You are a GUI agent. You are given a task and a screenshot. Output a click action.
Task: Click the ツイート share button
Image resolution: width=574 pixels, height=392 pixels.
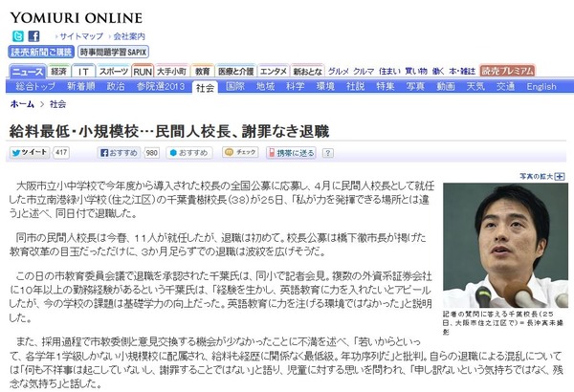tap(30, 152)
